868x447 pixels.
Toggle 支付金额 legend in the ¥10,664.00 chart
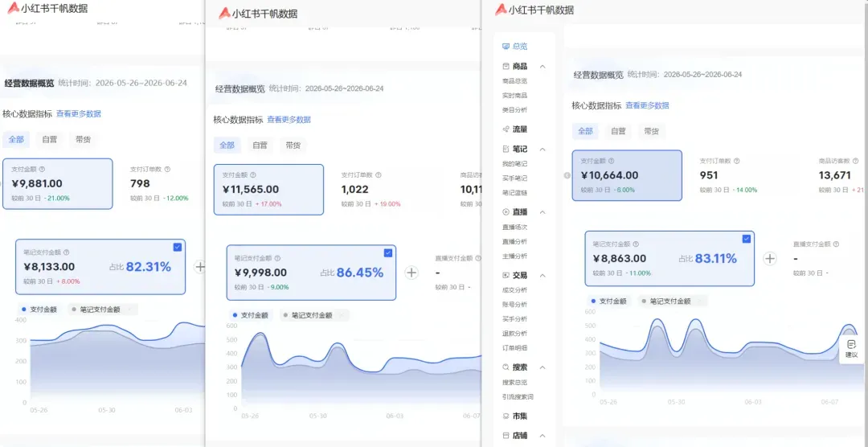point(608,301)
